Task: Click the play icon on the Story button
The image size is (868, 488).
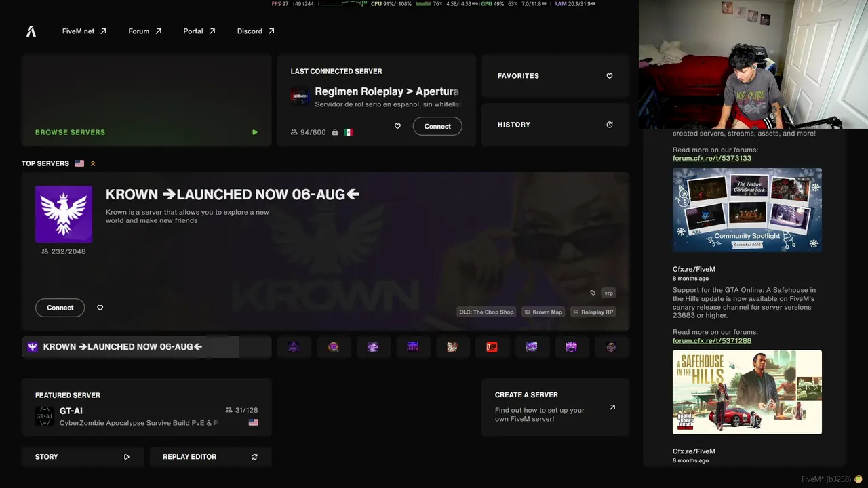Action: click(x=127, y=457)
